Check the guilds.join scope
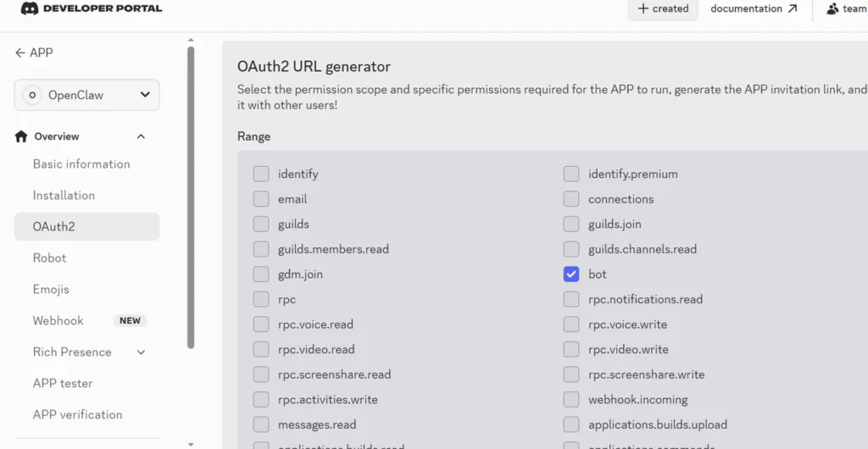 571,224
